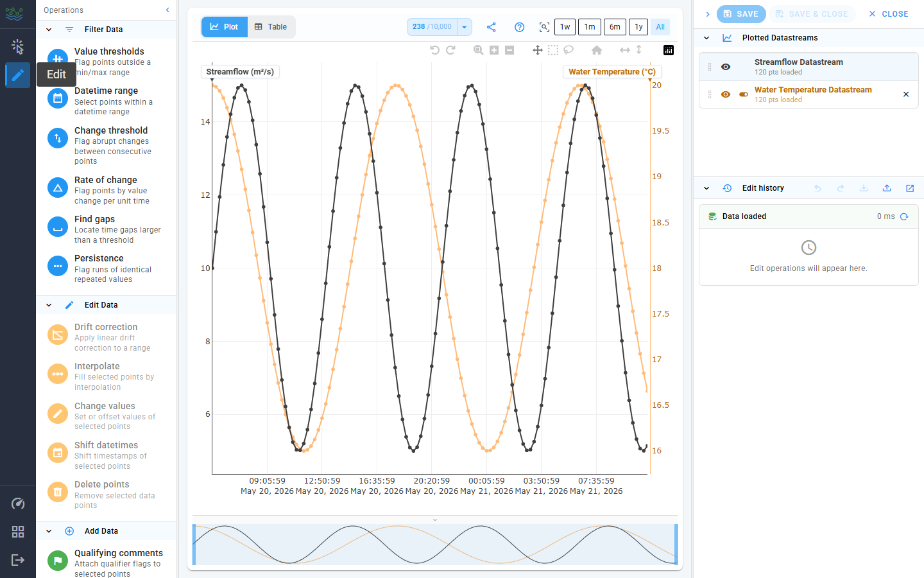Remove Water Temperature Datastream with X
Viewport: 924px width, 578px height.
pos(906,94)
